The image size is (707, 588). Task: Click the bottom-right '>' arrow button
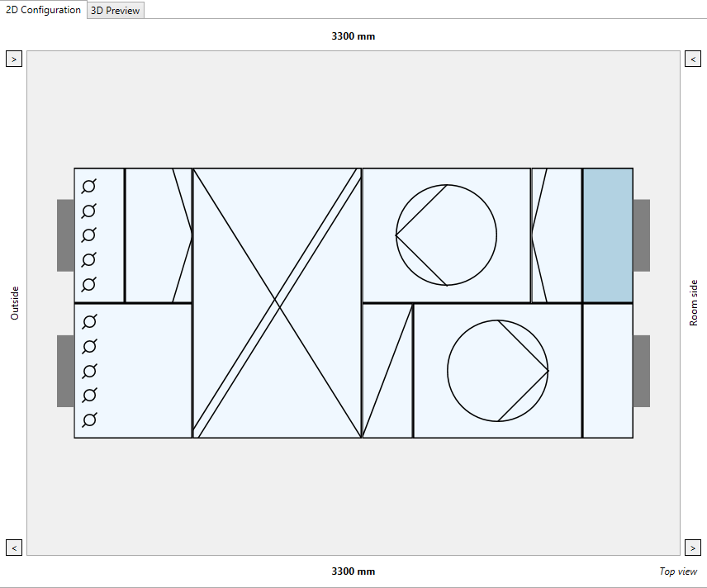pos(693,548)
